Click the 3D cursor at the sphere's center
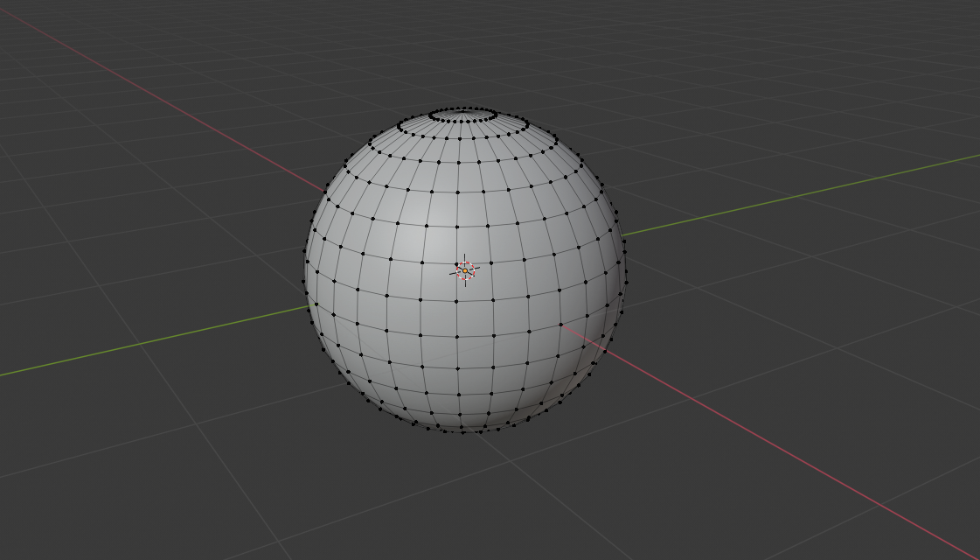 [x=465, y=271]
